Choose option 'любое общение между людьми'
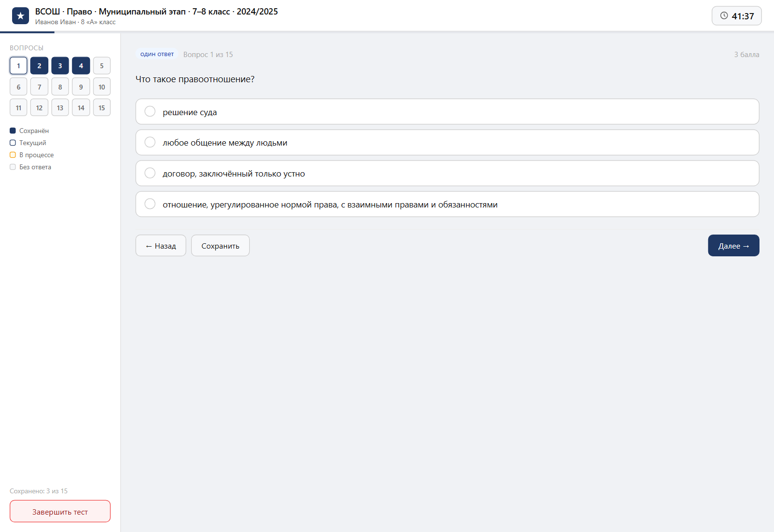The height and width of the screenshot is (532, 774). (x=447, y=142)
